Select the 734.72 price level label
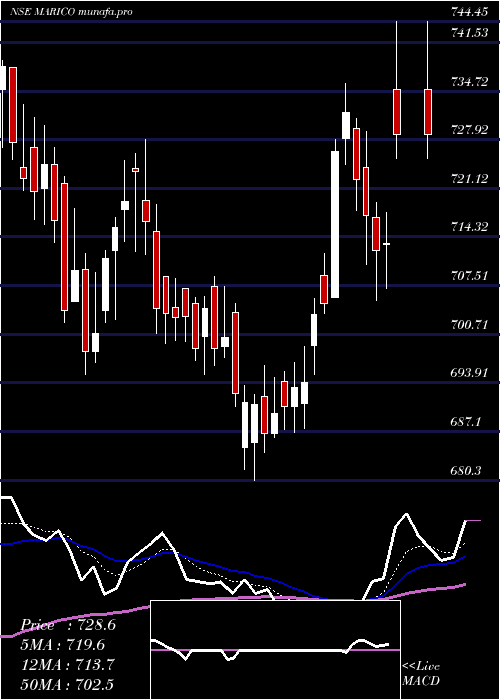This screenshot has height=700, width=500. [469, 81]
